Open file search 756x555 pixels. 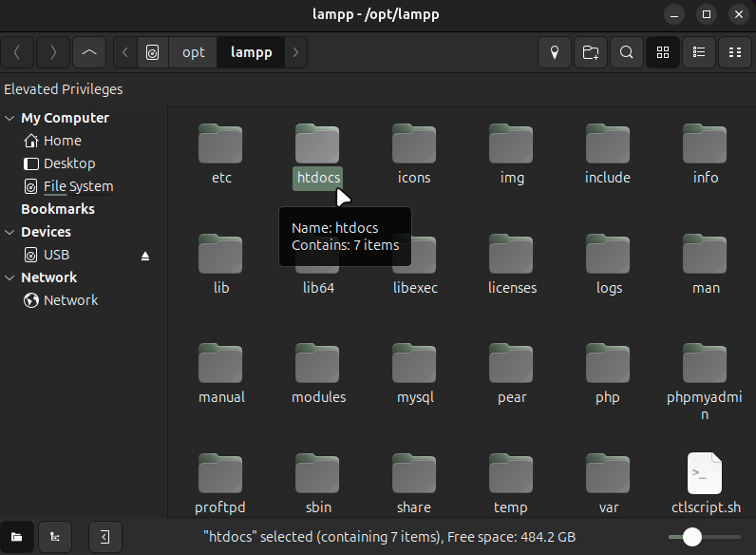pyautogui.click(x=627, y=52)
